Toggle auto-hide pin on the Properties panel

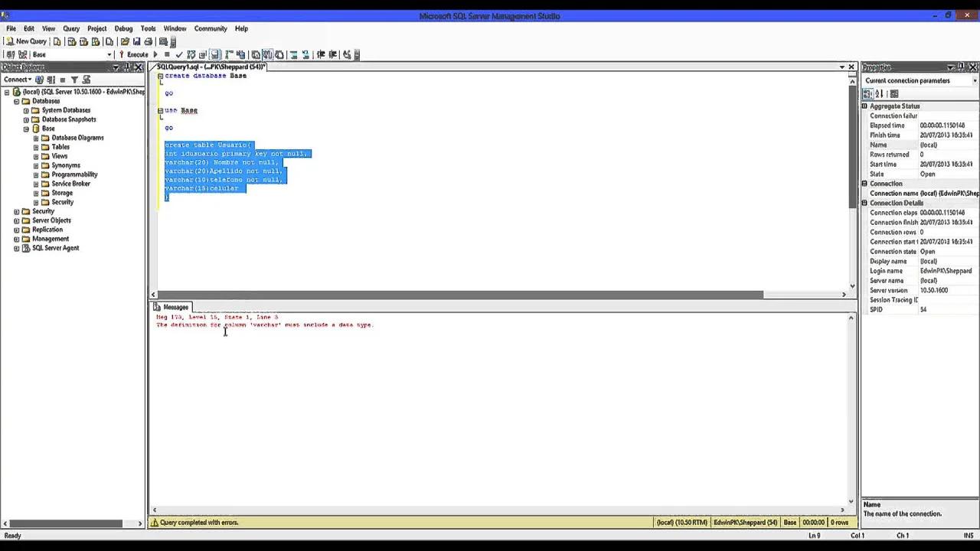[962, 67]
